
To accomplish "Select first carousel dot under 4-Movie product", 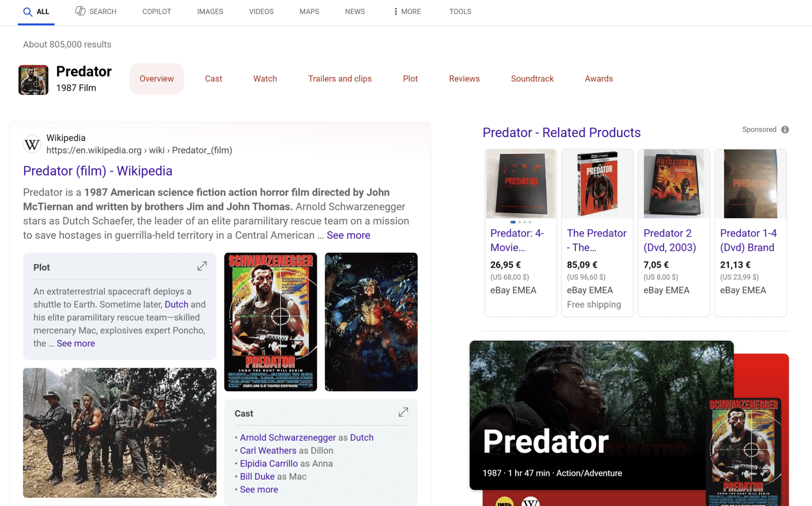I will pyautogui.click(x=513, y=222).
